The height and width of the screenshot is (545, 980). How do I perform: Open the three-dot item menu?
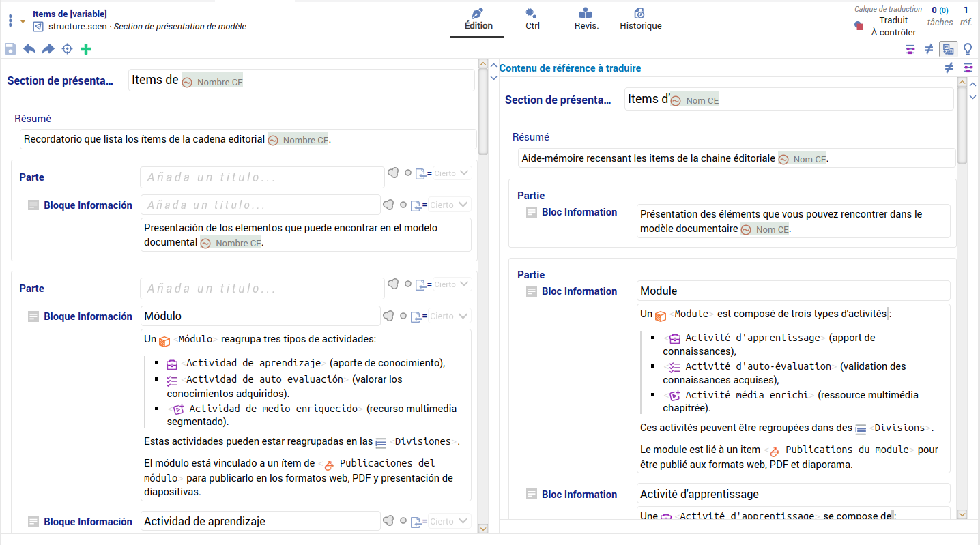[x=10, y=20]
